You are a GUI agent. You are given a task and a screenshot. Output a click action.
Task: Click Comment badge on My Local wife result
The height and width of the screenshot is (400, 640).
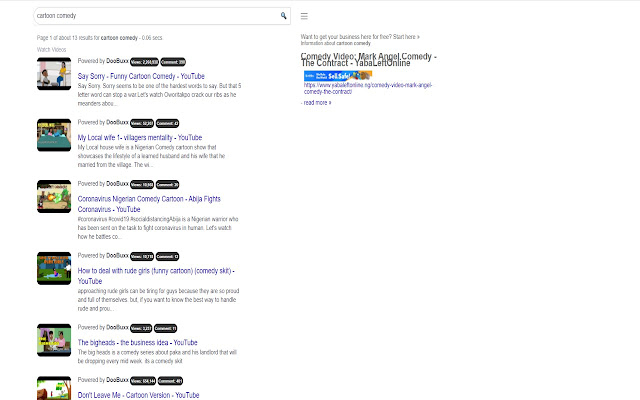click(167, 123)
